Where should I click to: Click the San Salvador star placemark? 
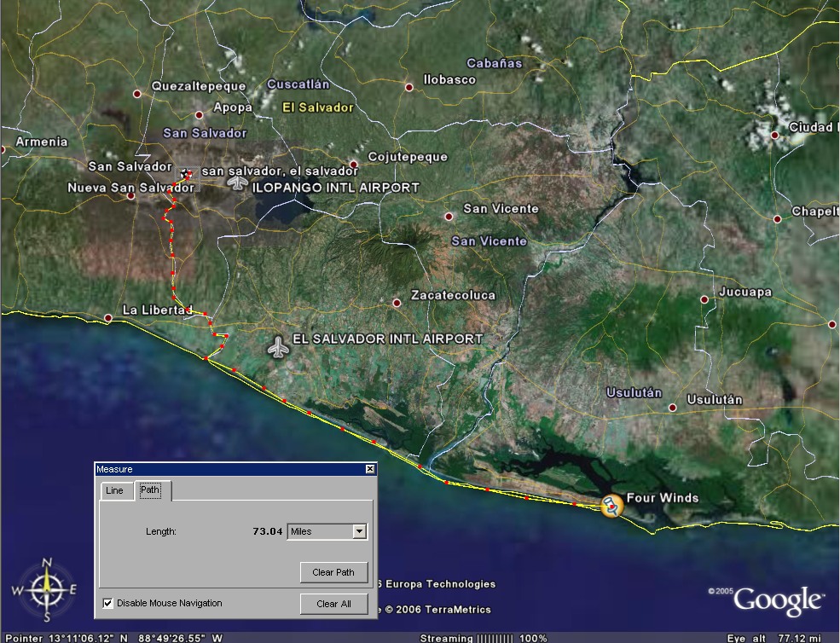pos(183,173)
